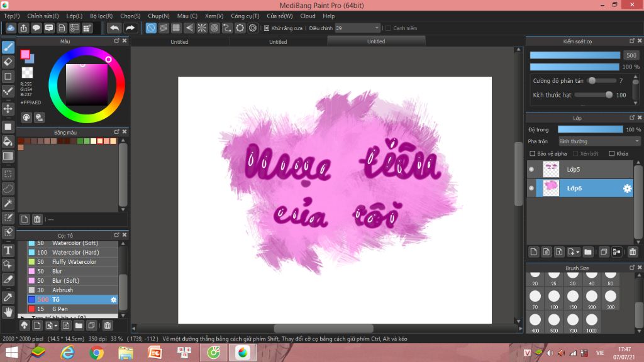
Task: Undock the Kiểm soát cọ panel
Action: [631, 41]
